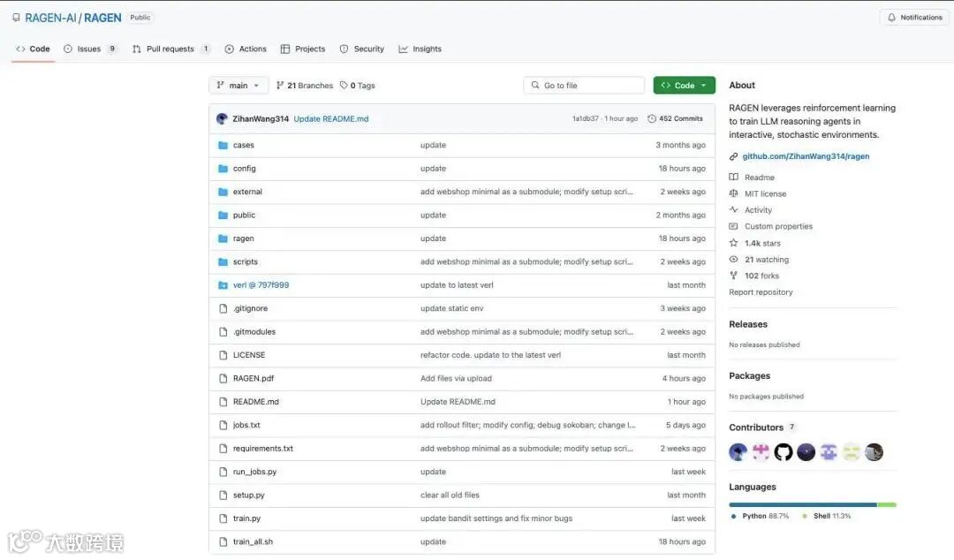This screenshot has height=560, width=954.
Task: Click the eye icon next to 21 watching
Action: click(733, 260)
